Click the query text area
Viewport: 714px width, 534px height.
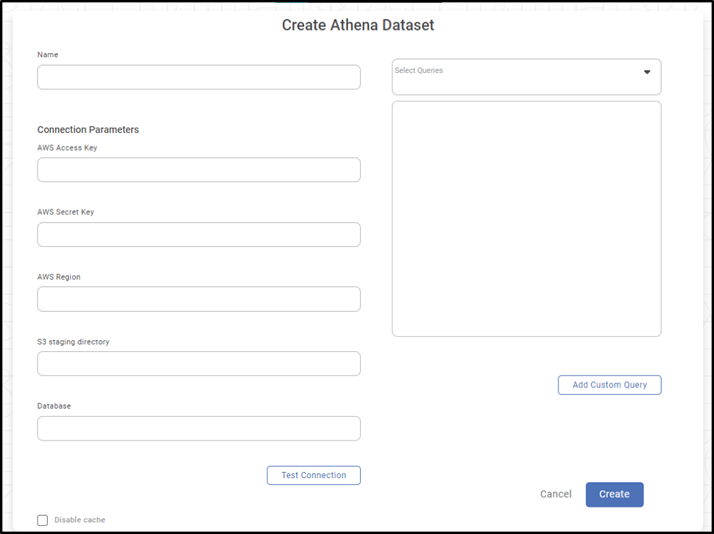(526, 219)
